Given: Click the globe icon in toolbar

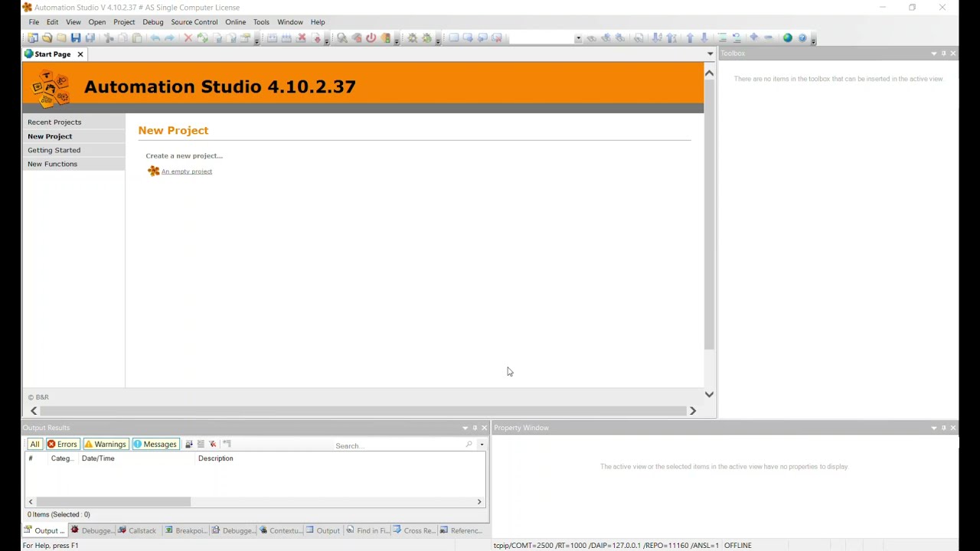Looking at the screenshot, I should point(788,37).
